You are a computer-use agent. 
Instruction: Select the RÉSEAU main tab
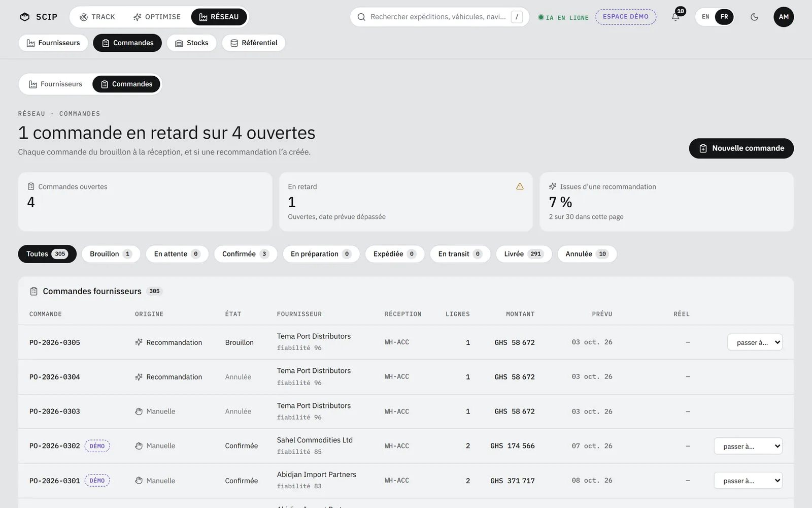[219, 17]
